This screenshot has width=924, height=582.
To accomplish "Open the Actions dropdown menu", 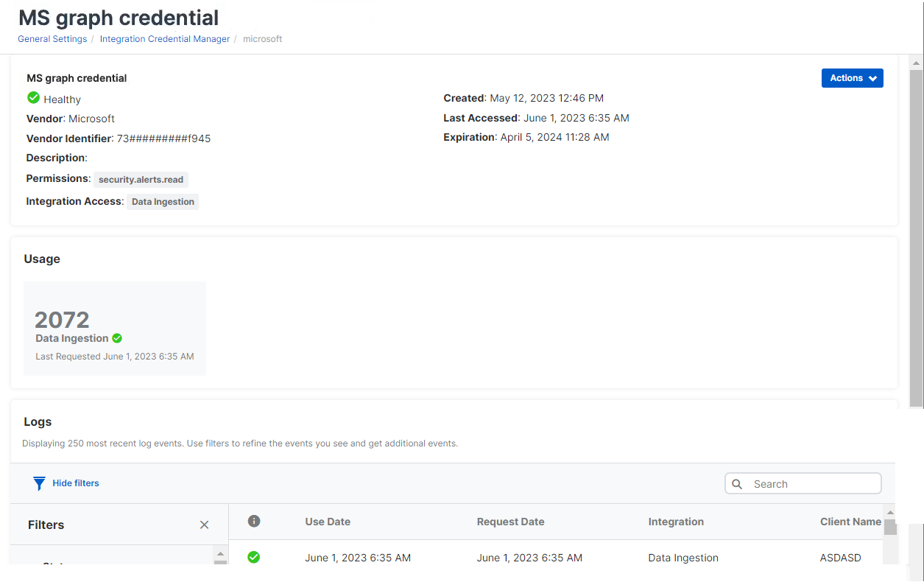I will (x=852, y=78).
